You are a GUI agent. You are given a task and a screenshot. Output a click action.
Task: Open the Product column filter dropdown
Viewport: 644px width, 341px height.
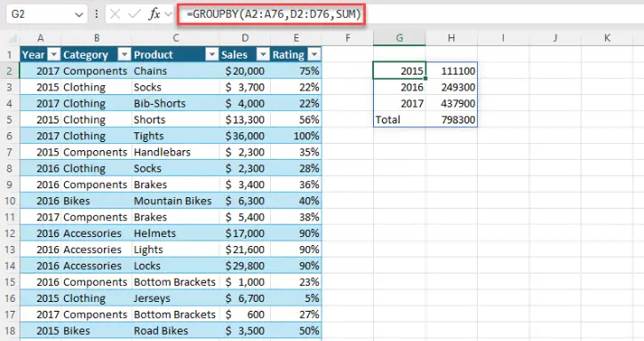pos(212,54)
